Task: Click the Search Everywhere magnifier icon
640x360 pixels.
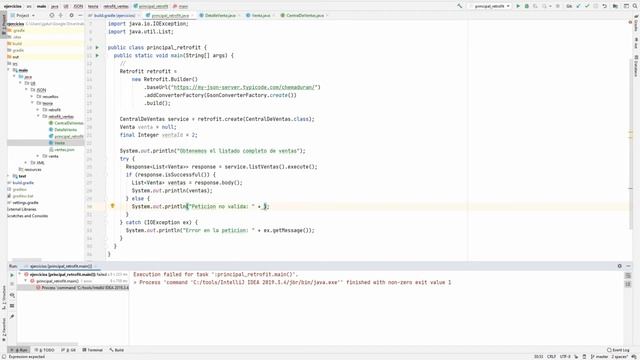Action: pos(635,6)
